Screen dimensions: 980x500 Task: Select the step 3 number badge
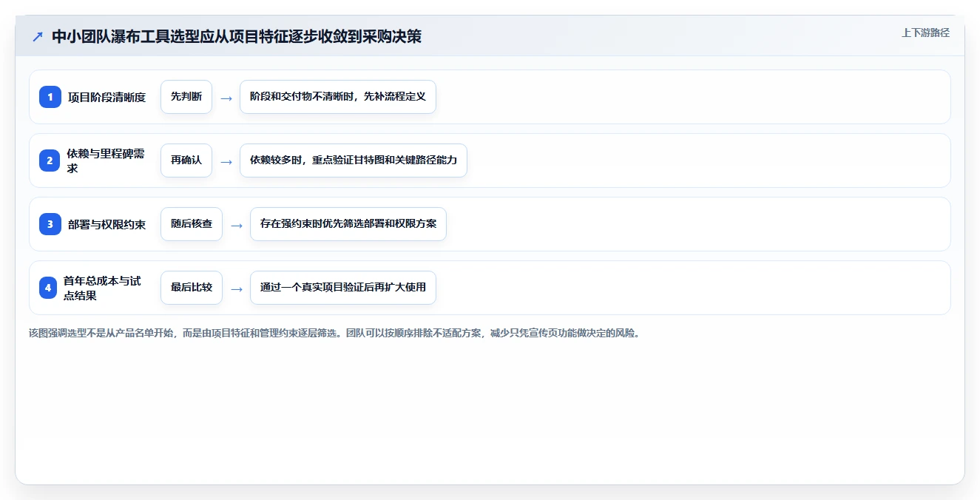click(x=50, y=224)
